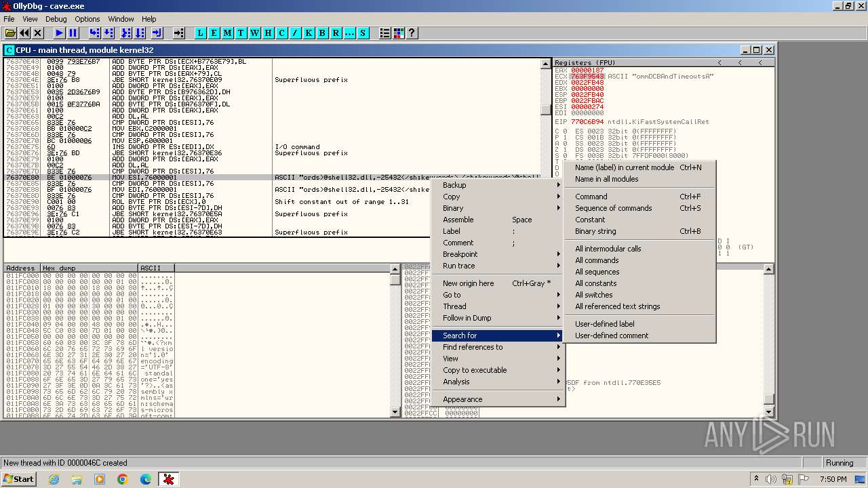Expand the Copy submenu
The image size is (868, 488).
coord(498,197)
